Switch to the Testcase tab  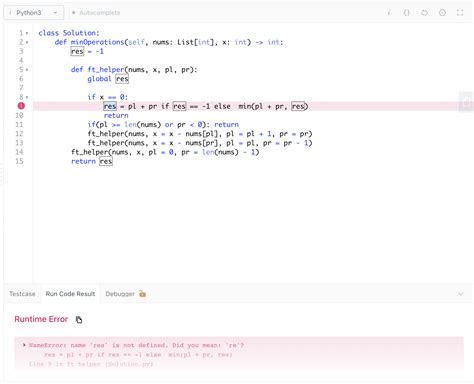click(22, 294)
